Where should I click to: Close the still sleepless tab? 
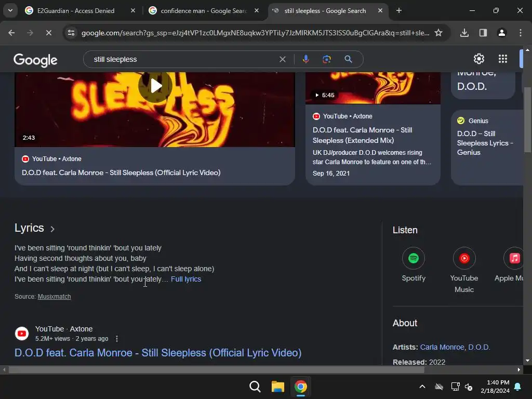pos(380,11)
